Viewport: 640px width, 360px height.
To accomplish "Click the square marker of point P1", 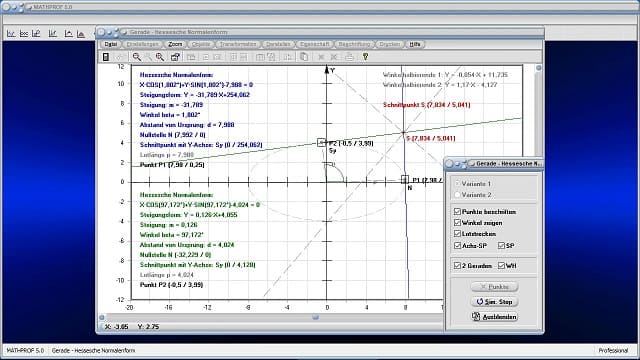I will [x=404, y=179].
